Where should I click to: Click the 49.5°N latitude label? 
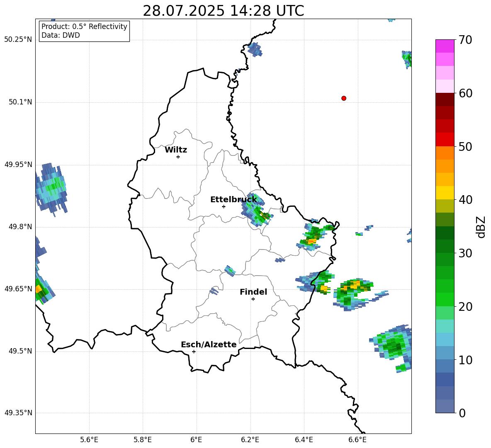[x=20, y=351]
